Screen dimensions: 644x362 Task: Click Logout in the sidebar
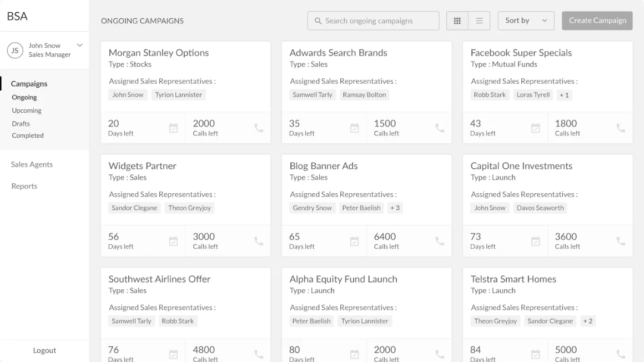pos(44,350)
